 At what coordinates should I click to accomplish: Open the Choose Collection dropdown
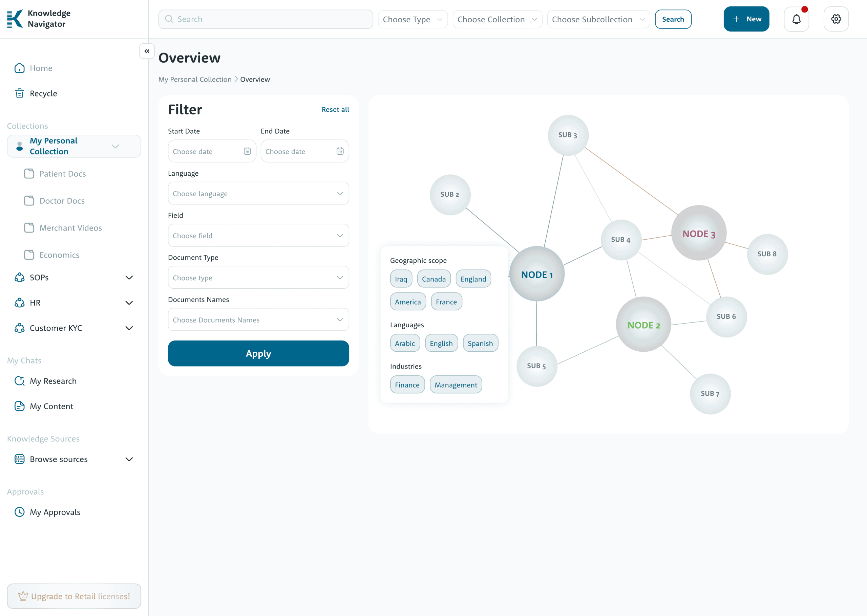[497, 19]
